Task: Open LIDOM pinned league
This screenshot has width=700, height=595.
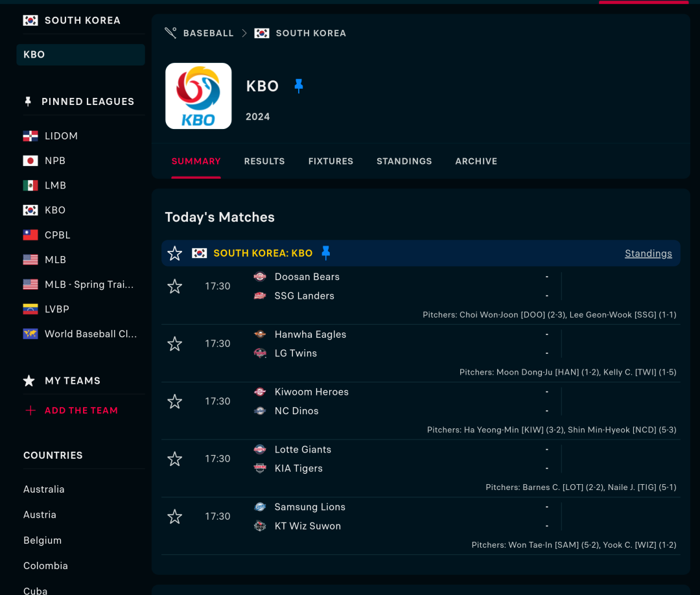Action: pos(61,135)
